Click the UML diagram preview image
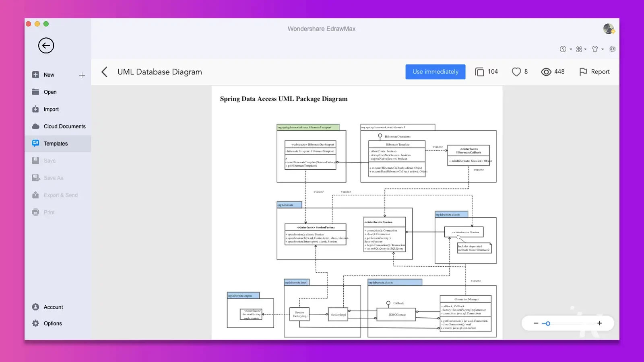This screenshot has height=362, width=644. click(357, 212)
